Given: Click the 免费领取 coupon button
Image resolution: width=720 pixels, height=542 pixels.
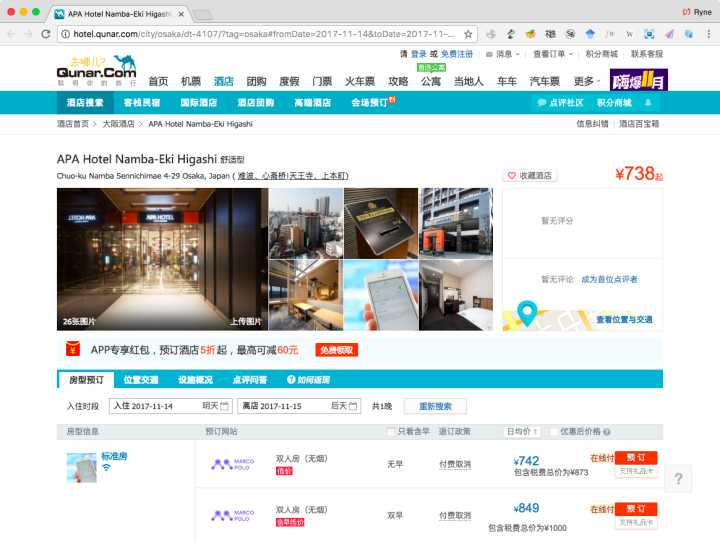Looking at the screenshot, I should (337, 350).
